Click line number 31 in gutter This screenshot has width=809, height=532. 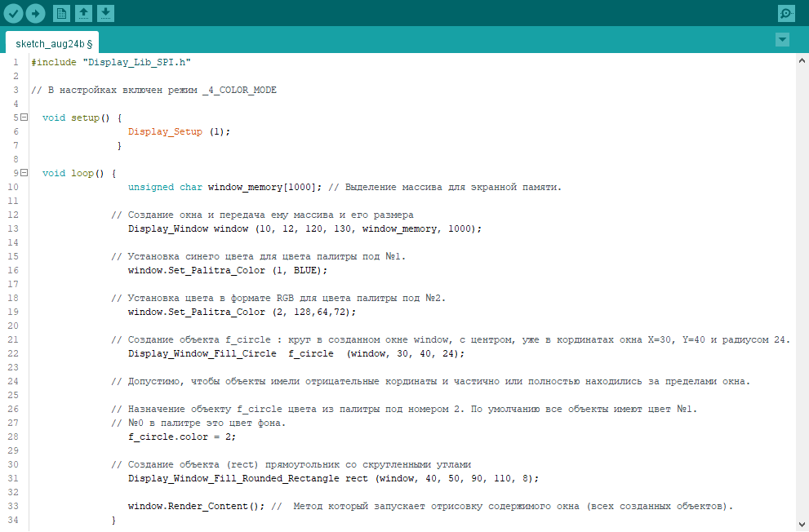[x=13, y=479]
